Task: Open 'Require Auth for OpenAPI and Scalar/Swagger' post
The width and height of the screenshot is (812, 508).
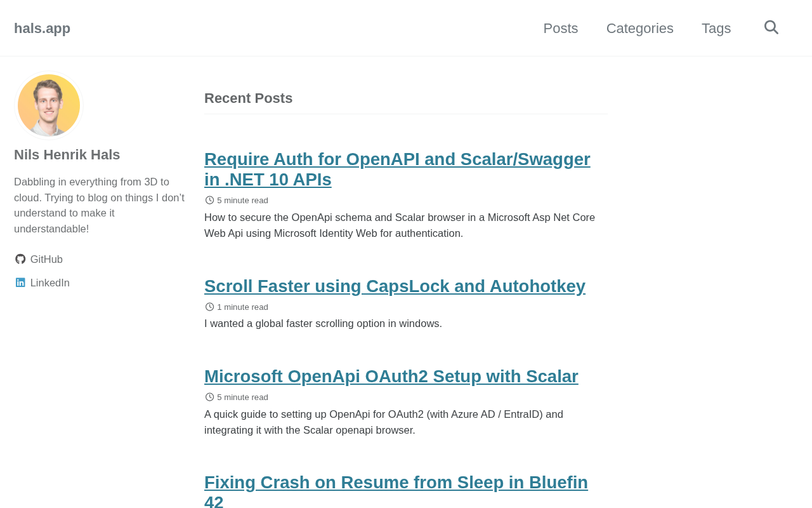Action: [x=397, y=169]
